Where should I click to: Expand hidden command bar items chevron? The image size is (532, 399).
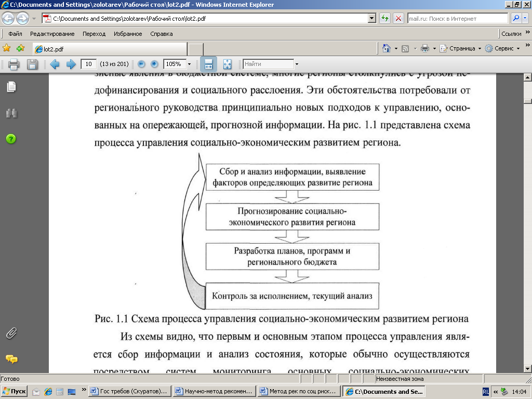point(528,45)
